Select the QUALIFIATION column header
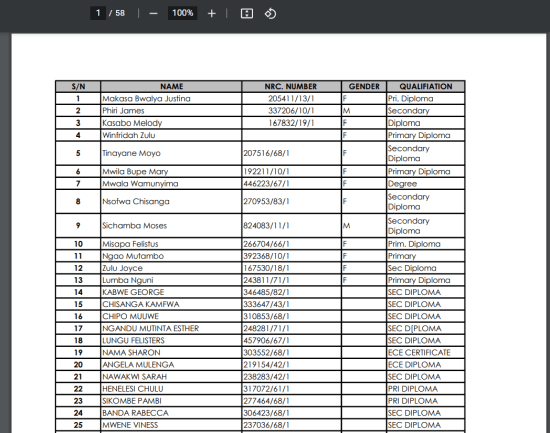 [x=426, y=87]
